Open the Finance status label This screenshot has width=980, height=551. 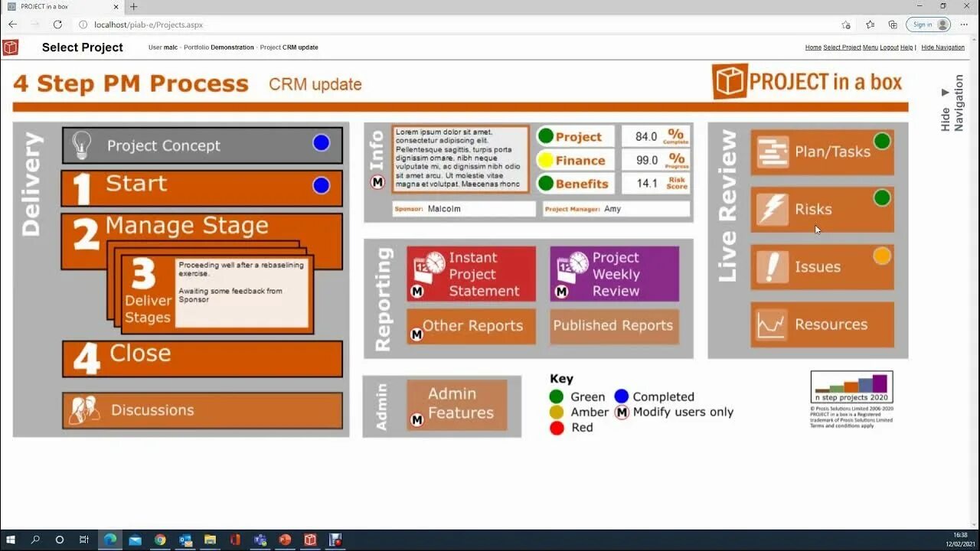coord(580,161)
